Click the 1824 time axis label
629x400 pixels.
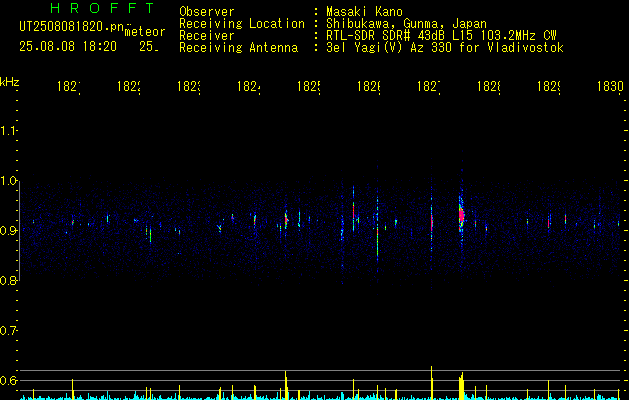point(249,86)
